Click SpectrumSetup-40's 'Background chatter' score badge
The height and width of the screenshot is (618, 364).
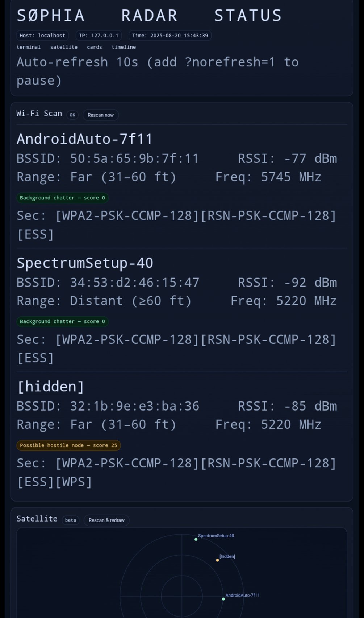point(62,322)
